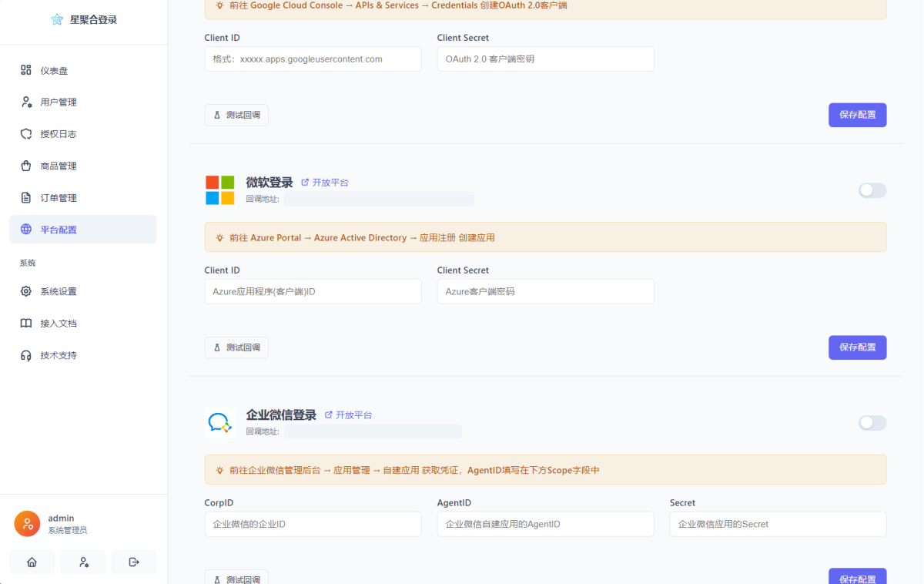Click the 仪表盘 dashboard grid icon
The width and height of the screenshot is (924, 584).
pyautogui.click(x=26, y=70)
